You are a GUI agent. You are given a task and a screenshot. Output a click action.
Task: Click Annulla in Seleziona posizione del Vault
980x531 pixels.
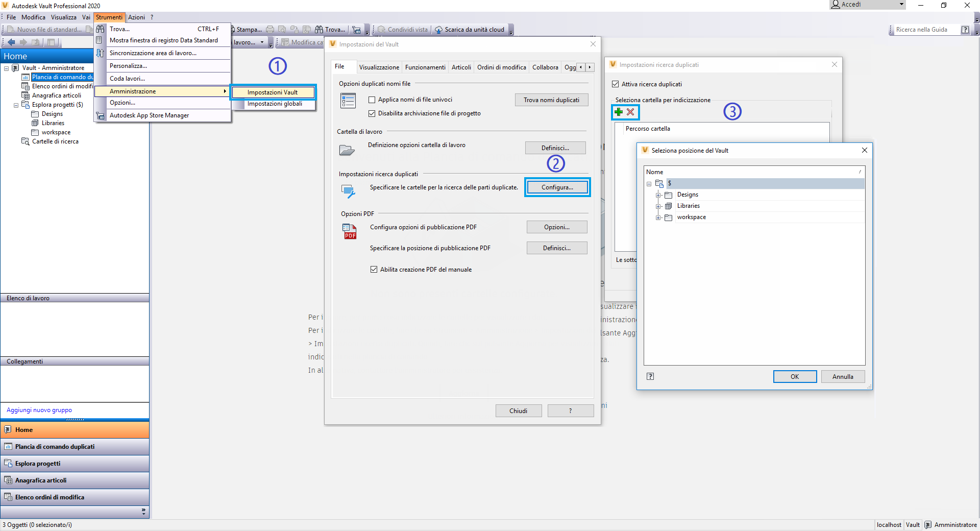(843, 377)
